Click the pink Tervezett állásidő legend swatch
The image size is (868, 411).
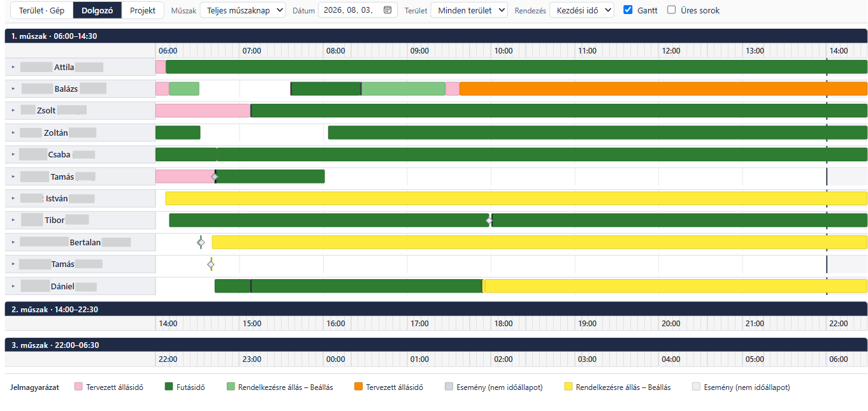tap(78, 387)
